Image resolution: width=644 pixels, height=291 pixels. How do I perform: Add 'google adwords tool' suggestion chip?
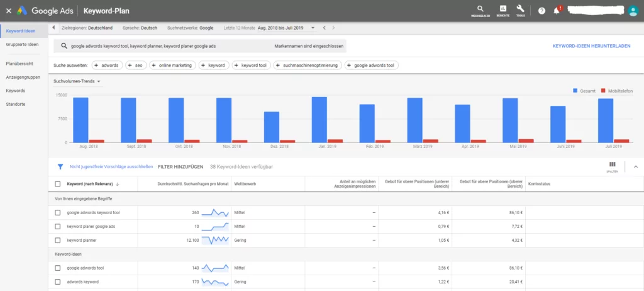click(372, 66)
